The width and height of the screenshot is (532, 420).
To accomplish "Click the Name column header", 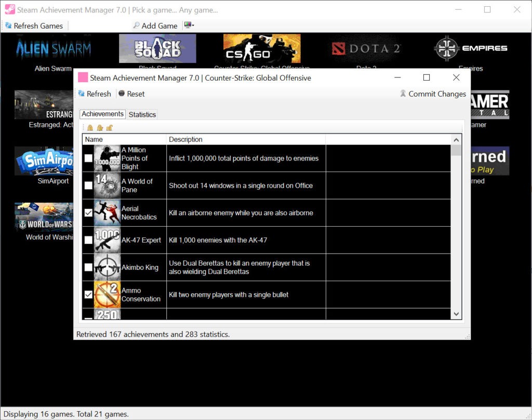I will [x=124, y=139].
